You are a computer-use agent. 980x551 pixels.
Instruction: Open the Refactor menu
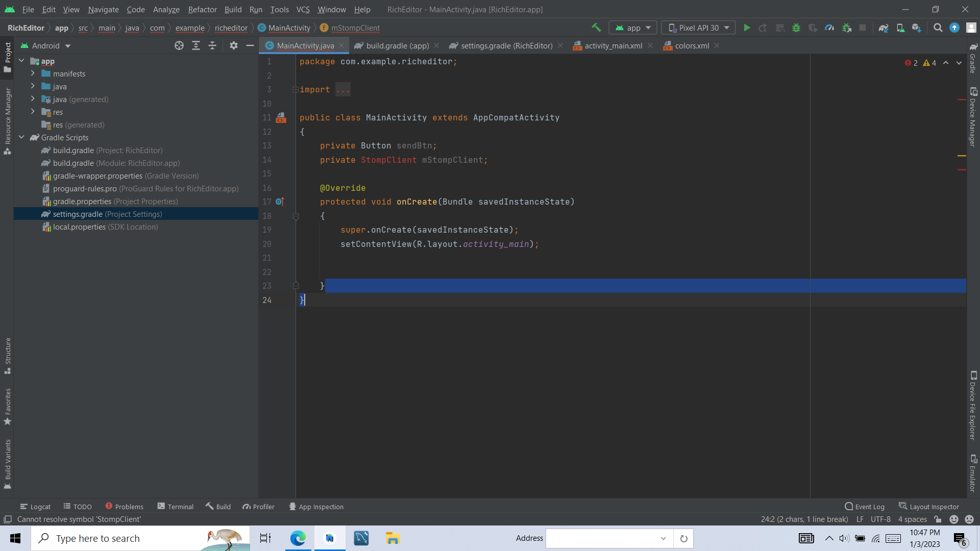[x=202, y=9]
